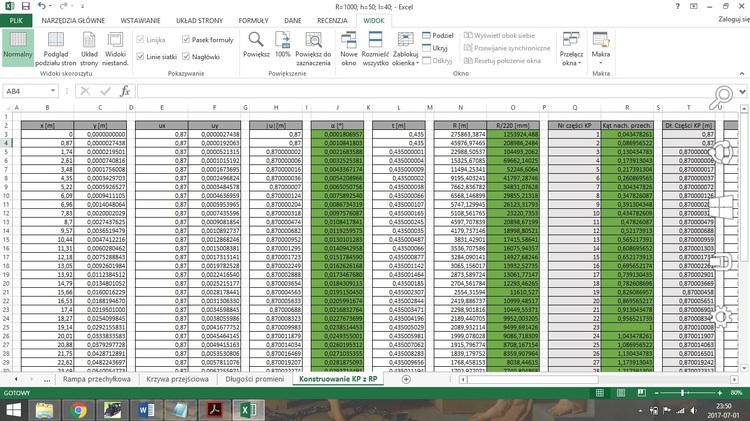
Task: Toggle the Nagłówki checkbox
Action: pos(186,56)
